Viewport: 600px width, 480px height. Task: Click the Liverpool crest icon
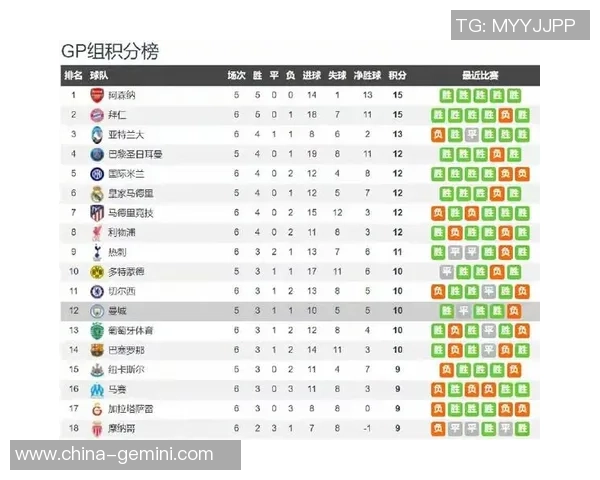pyautogui.click(x=97, y=232)
